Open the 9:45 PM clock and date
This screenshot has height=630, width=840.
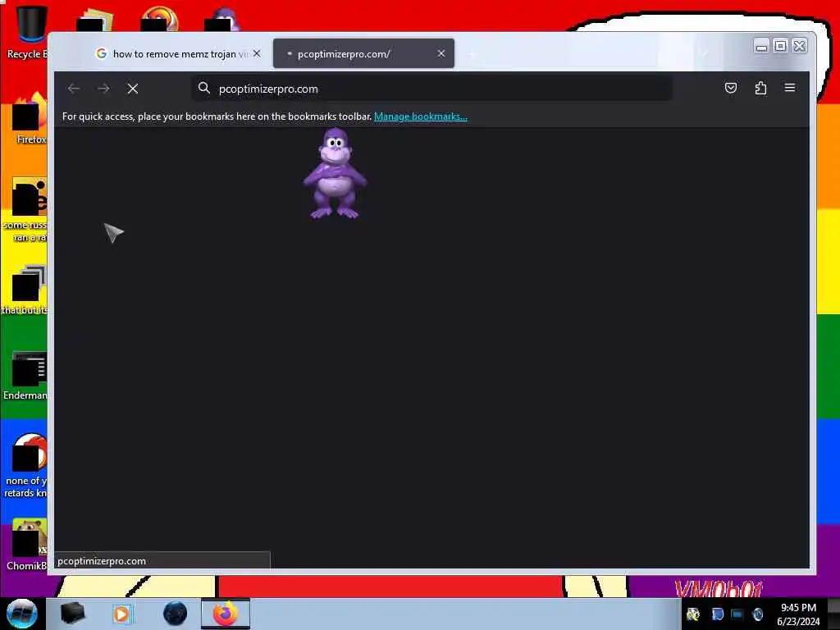(798, 614)
